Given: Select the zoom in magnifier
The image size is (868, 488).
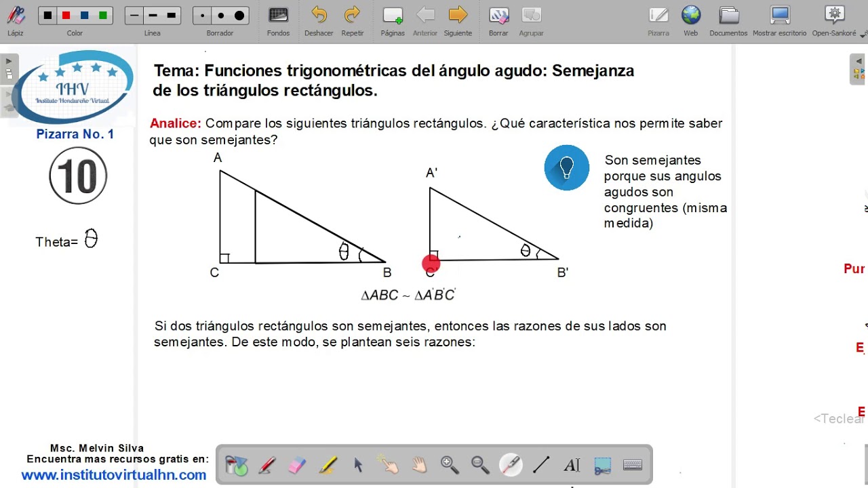Looking at the screenshot, I should click(450, 465).
